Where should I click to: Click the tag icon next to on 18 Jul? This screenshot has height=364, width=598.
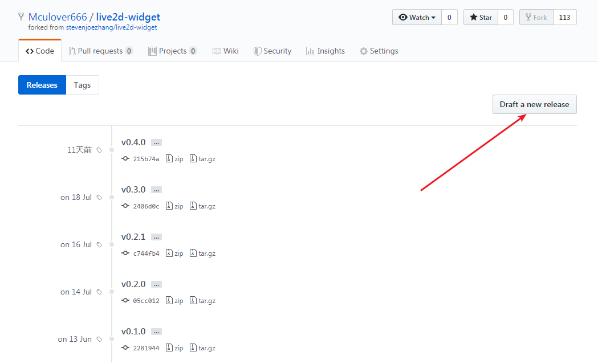(100, 198)
